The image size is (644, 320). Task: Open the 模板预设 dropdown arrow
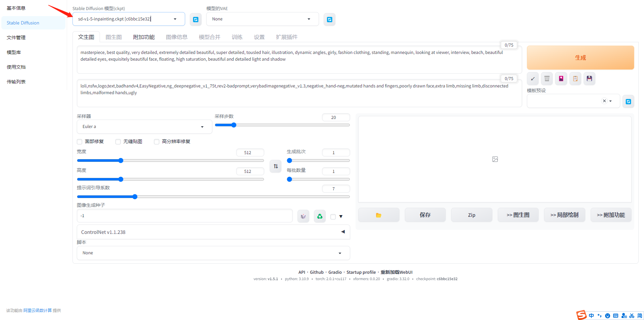610,101
